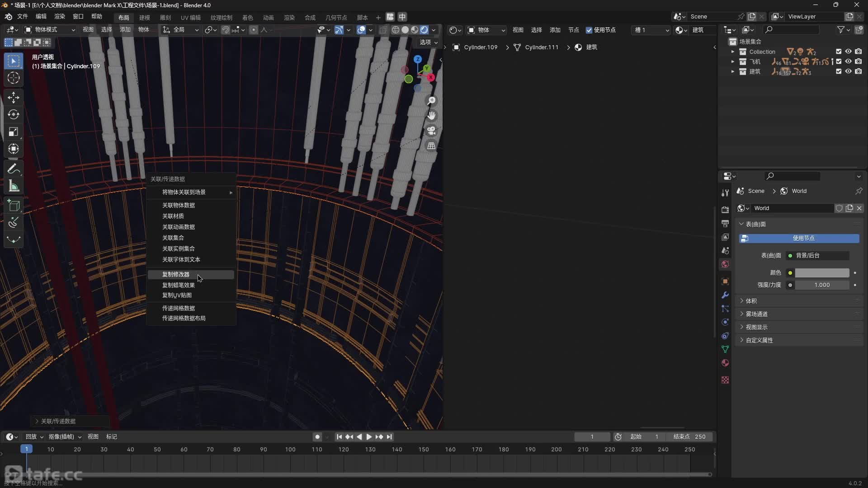Choose 关联材质 from link menu
Image resolution: width=868 pixels, height=488 pixels.
point(191,216)
